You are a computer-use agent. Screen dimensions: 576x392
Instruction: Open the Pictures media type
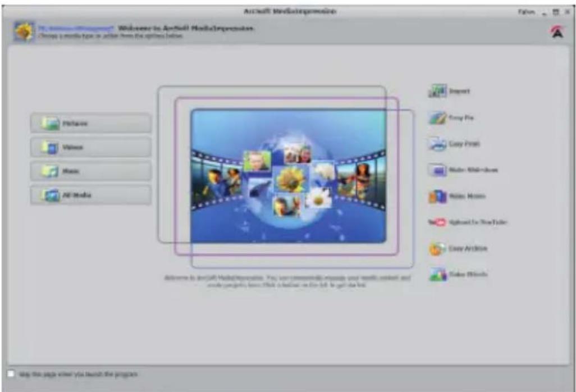[91, 123]
